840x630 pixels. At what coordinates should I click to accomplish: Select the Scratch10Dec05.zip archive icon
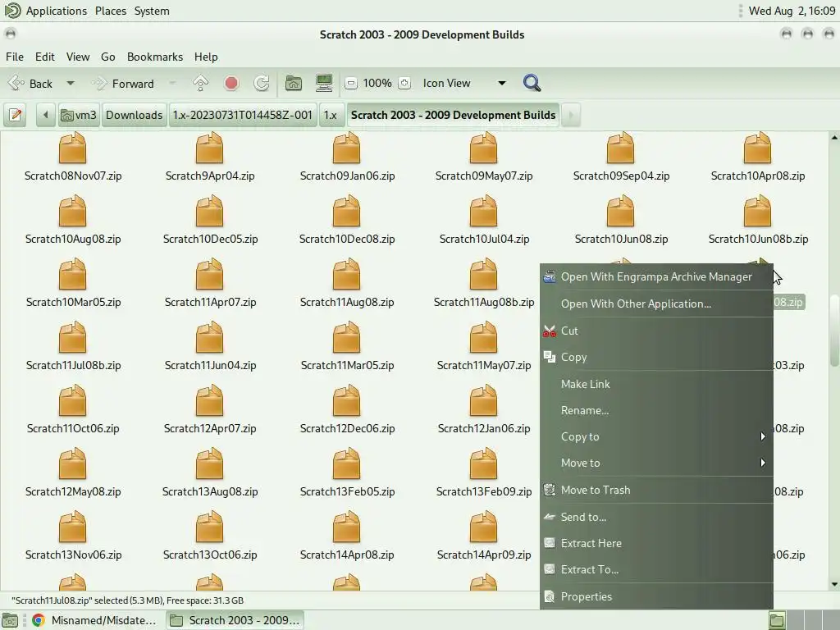[x=209, y=211]
